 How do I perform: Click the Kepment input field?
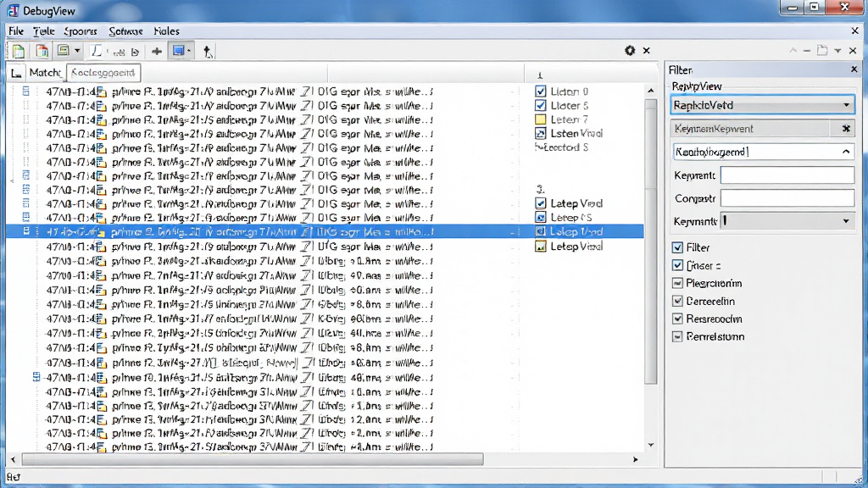point(787,175)
